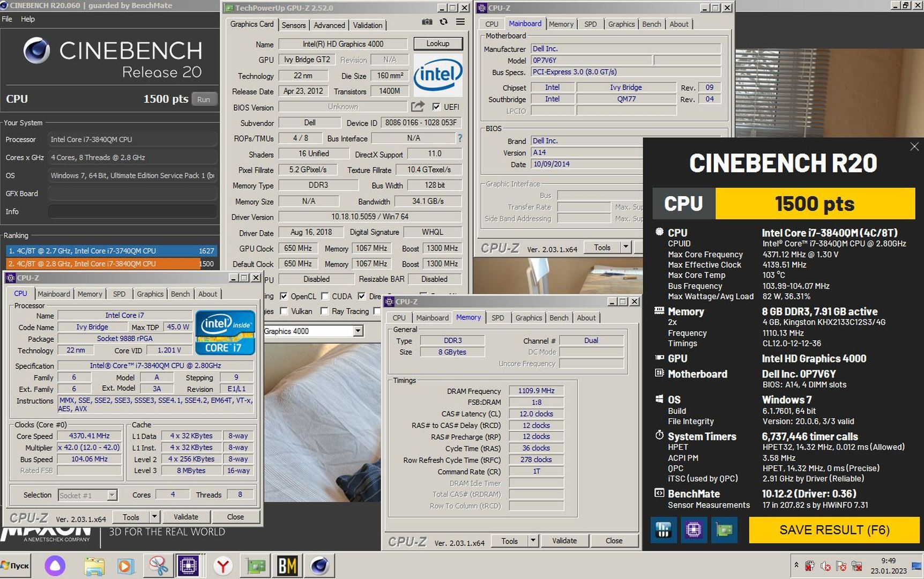Click the Intel Core i7 badge in CPU-Z
Viewport: 924px width, 579px height.
225,332
